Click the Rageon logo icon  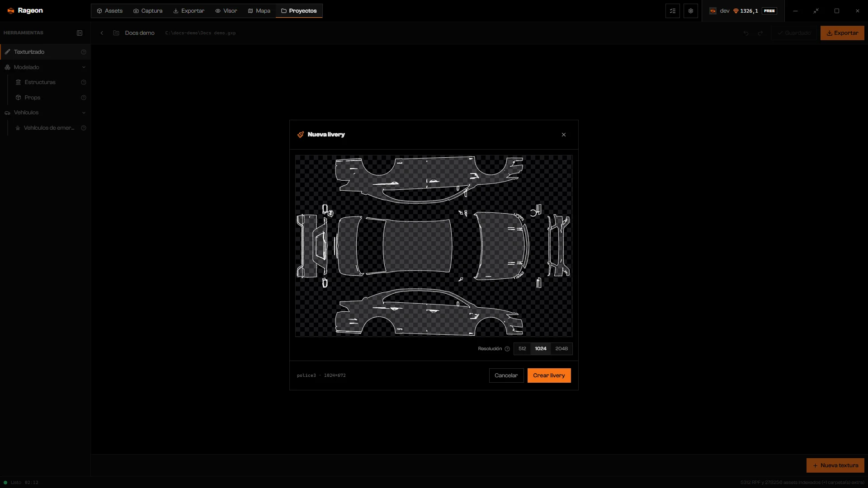click(x=11, y=11)
